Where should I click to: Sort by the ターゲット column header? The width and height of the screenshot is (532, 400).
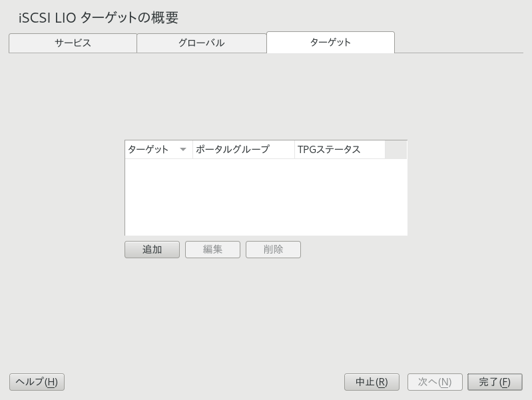tap(148, 150)
